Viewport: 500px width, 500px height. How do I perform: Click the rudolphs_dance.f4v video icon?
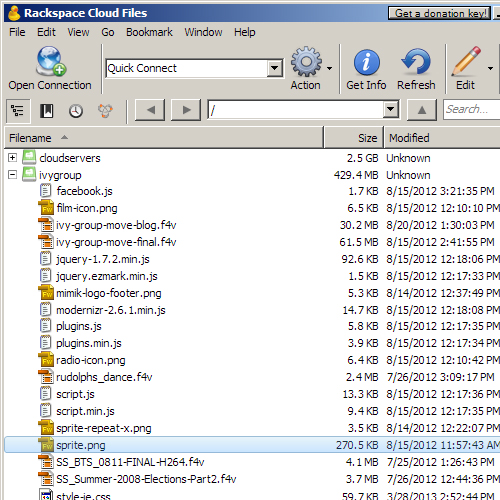tap(46, 377)
